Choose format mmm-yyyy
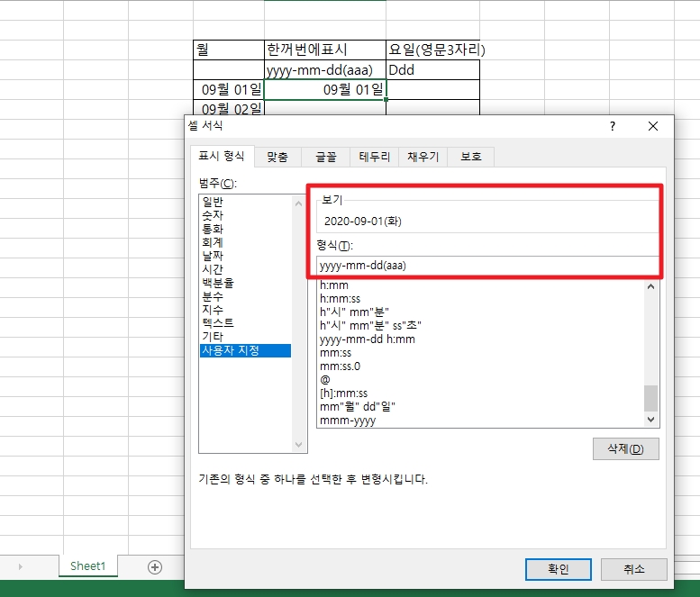 coord(480,421)
